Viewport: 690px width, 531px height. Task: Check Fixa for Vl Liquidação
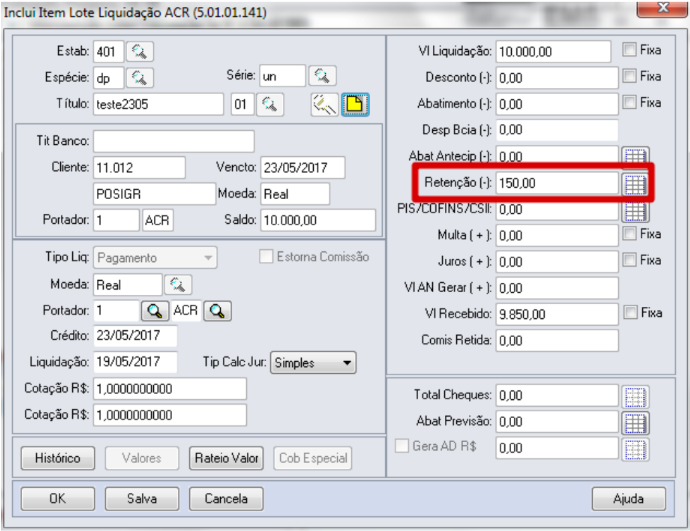coord(629,49)
